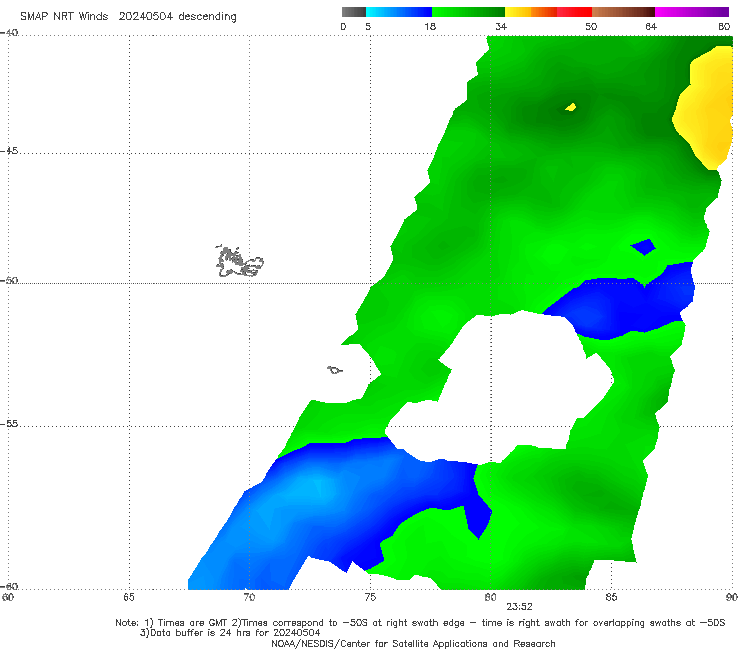
Task: Click the longitude axis label "70"
Action: [x=249, y=597]
